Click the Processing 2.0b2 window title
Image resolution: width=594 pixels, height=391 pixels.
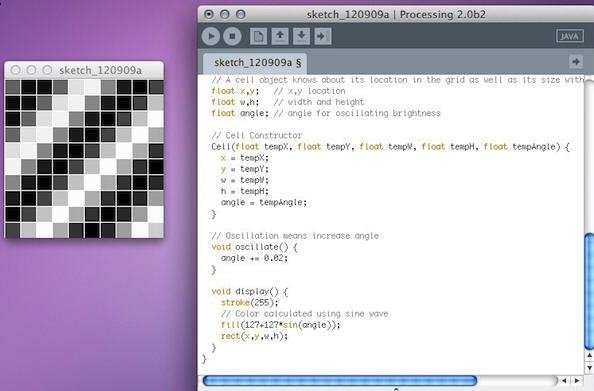pos(396,15)
